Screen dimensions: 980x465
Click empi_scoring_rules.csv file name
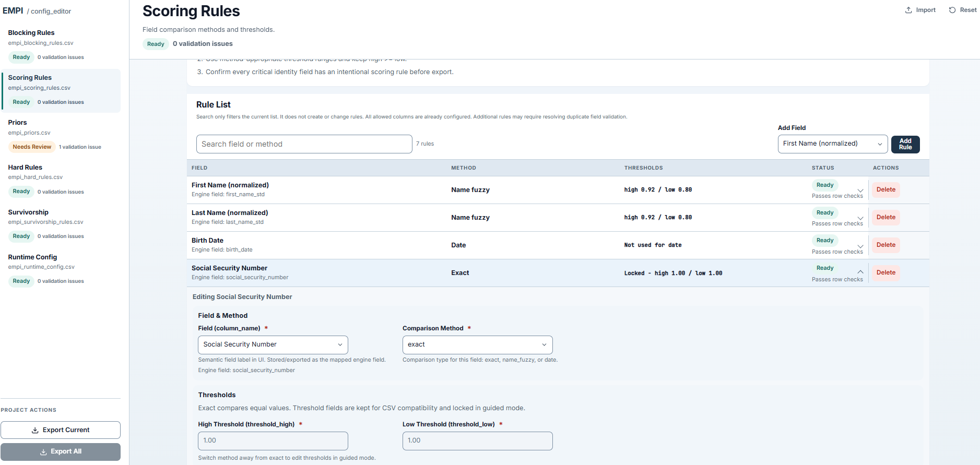click(x=39, y=88)
